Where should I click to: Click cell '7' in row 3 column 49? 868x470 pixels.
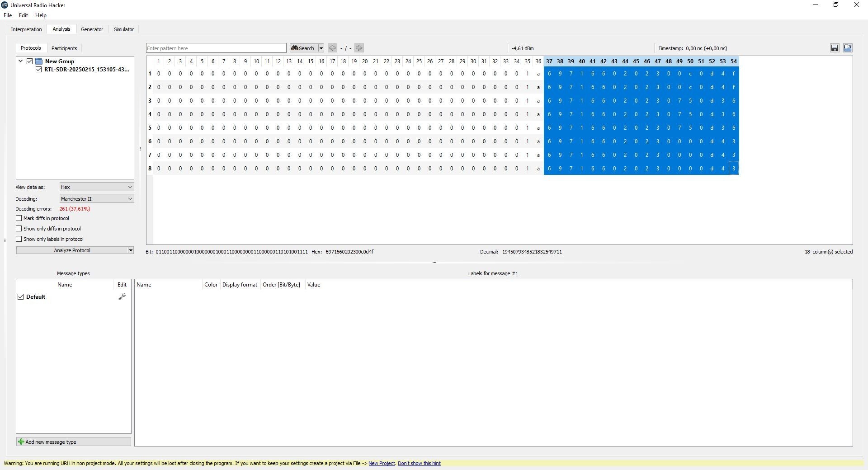pyautogui.click(x=679, y=101)
